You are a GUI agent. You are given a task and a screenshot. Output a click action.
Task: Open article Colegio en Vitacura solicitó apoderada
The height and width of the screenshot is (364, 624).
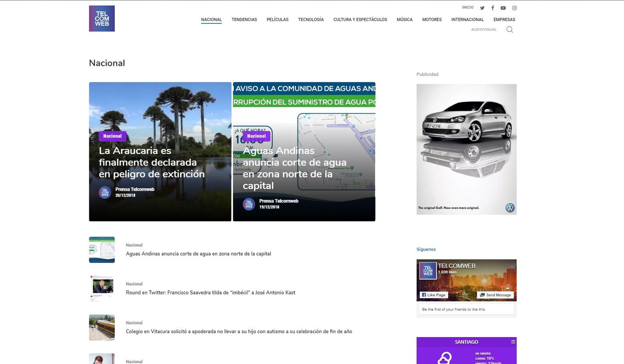click(x=239, y=332)
